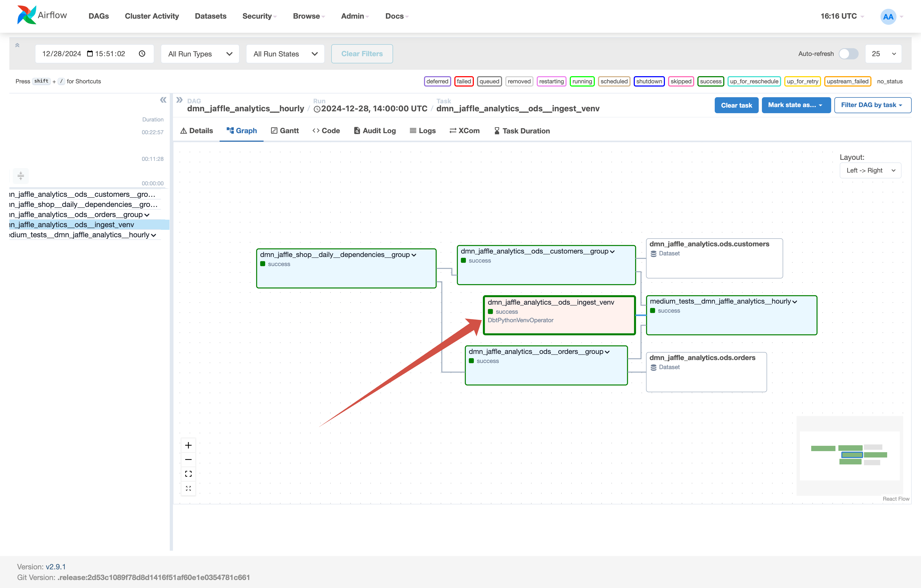
Task: Switch to the Gantt tab
Action: (285, 131)
